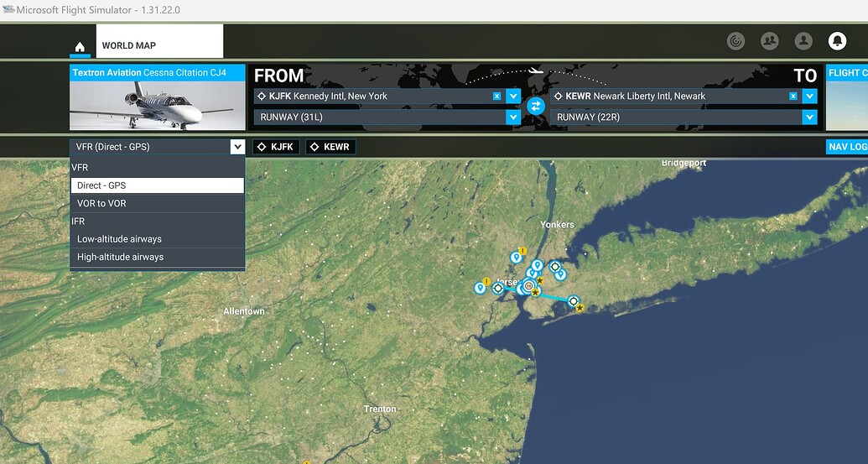The height and width of the screenshot is (464, 868).
Task: Go to the home screen icon
Action: click(x=80, y=47)
